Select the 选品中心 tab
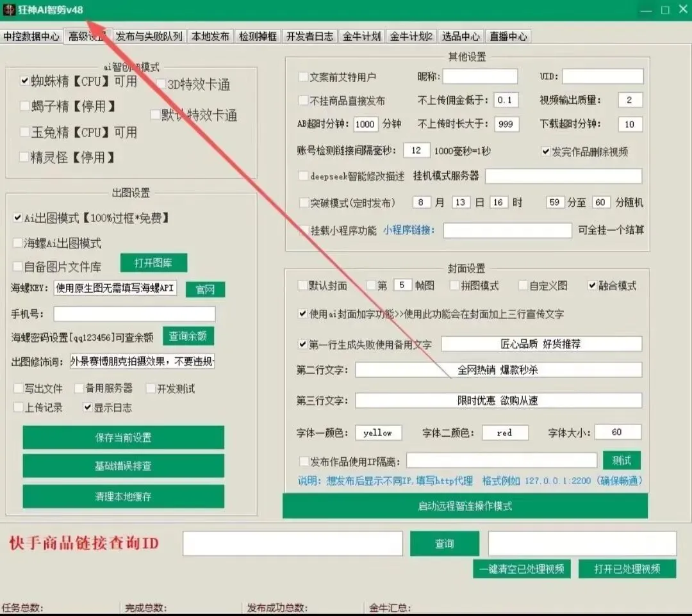The image size is (692, 616). [460, 36]
